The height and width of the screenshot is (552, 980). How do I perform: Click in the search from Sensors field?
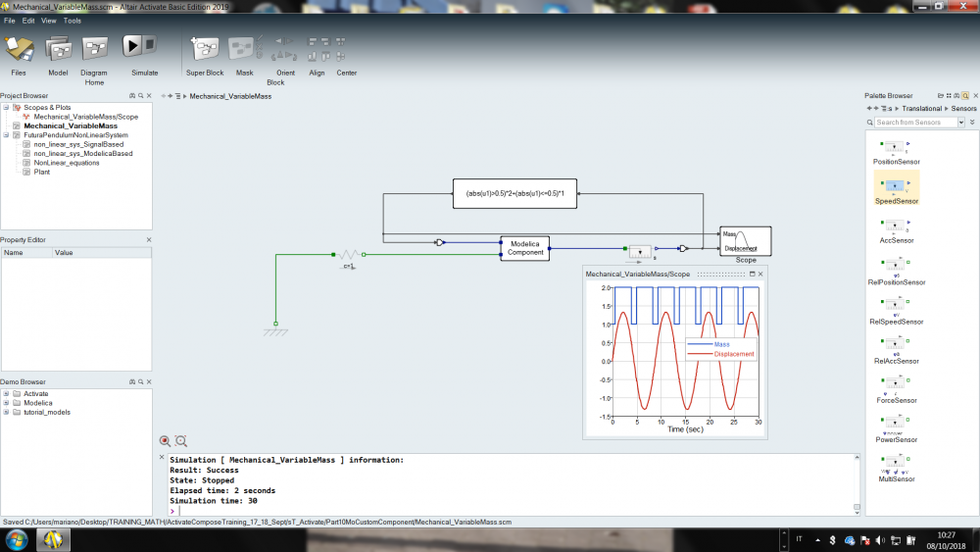[915, 123]
